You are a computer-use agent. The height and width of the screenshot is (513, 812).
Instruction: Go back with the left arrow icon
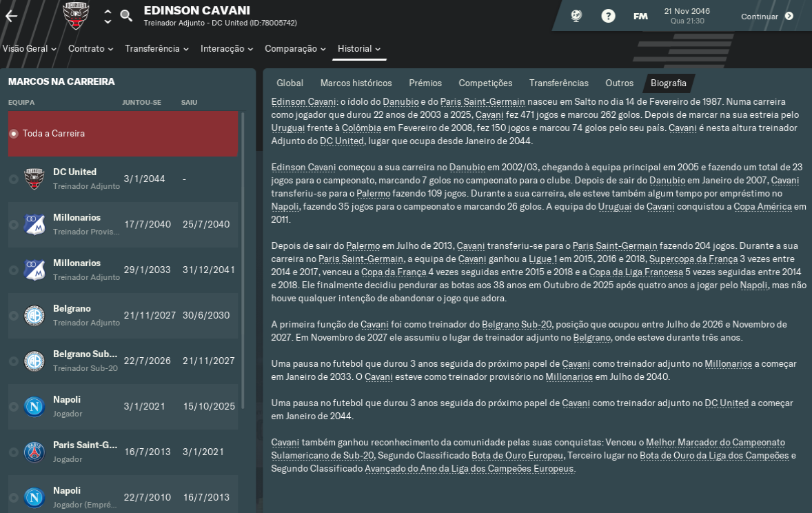tap(12, 16)
